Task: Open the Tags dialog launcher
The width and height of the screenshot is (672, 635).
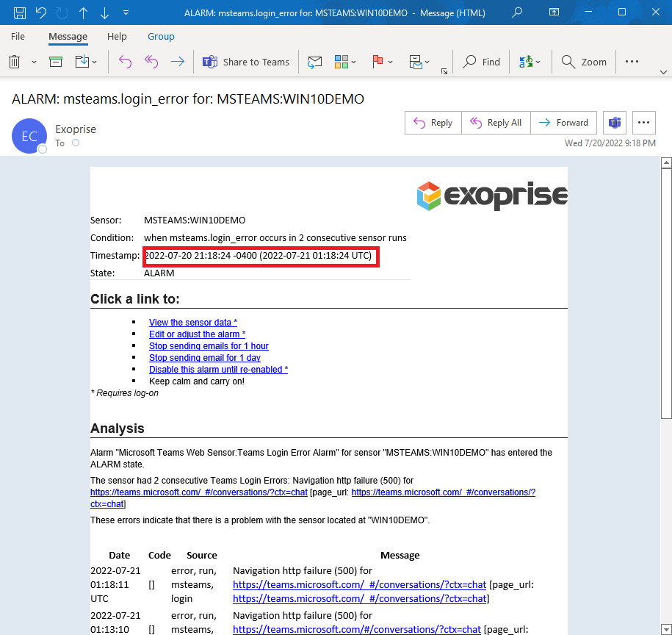Action: click(x=444, y=71)
